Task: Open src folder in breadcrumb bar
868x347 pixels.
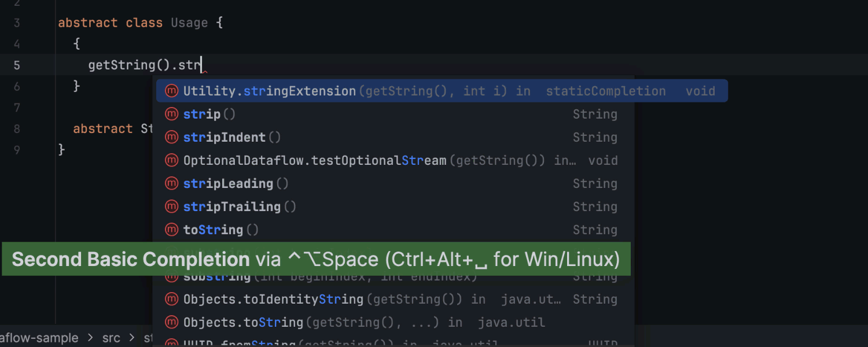Action: [111, 338]
